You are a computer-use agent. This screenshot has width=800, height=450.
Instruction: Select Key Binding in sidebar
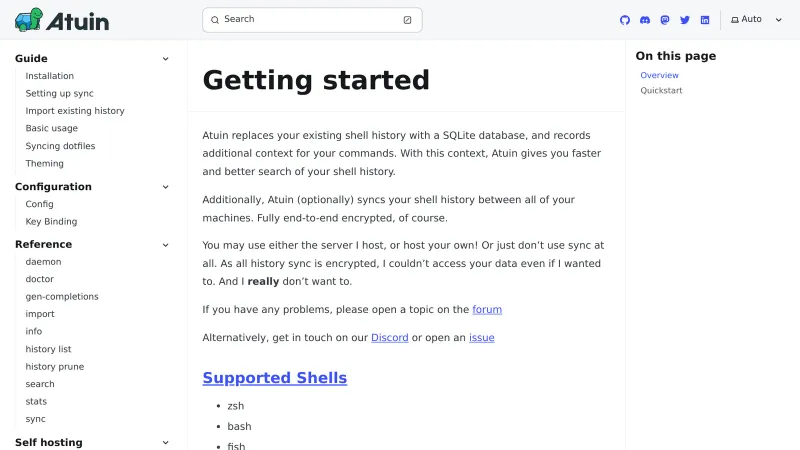(51, 222)
